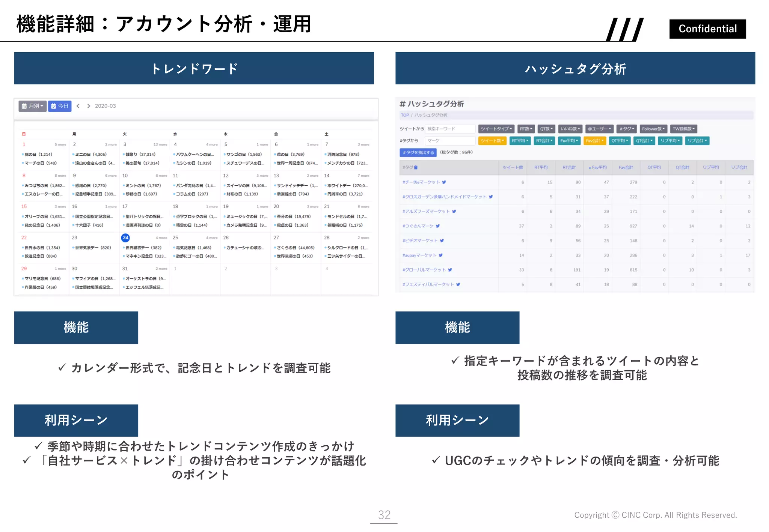769x532 pixels.
Task: Click Twitter bird icon next to #ビデオマーケット
Action: coord(442,241)
